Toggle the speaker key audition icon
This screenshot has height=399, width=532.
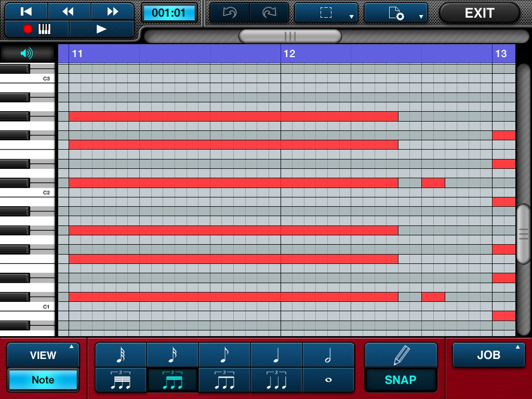[27, 54]
